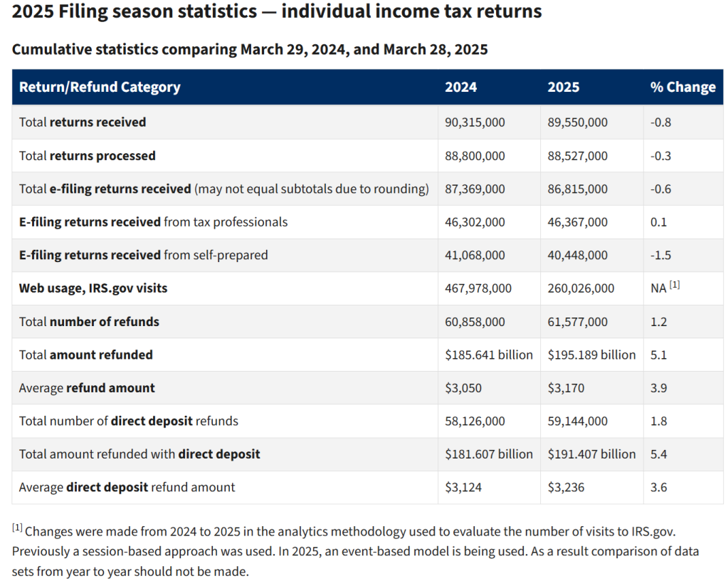
Task: Click the 467,978,000 IRS.gov visits cell
Action: click(x=478, y=288)
